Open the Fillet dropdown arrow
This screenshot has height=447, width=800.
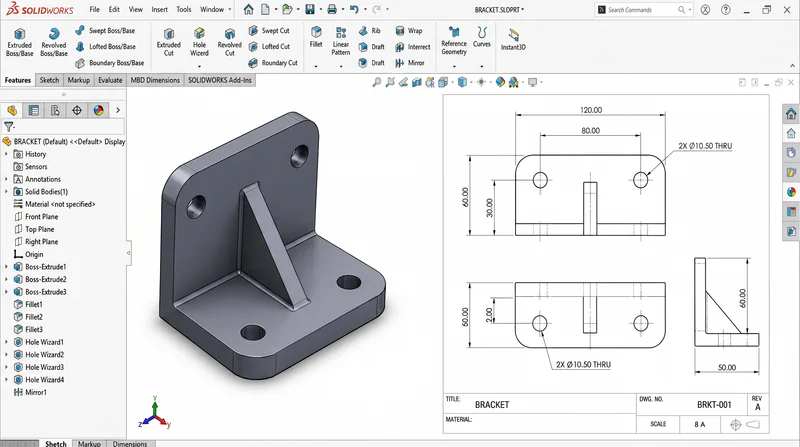coord(316,66)
